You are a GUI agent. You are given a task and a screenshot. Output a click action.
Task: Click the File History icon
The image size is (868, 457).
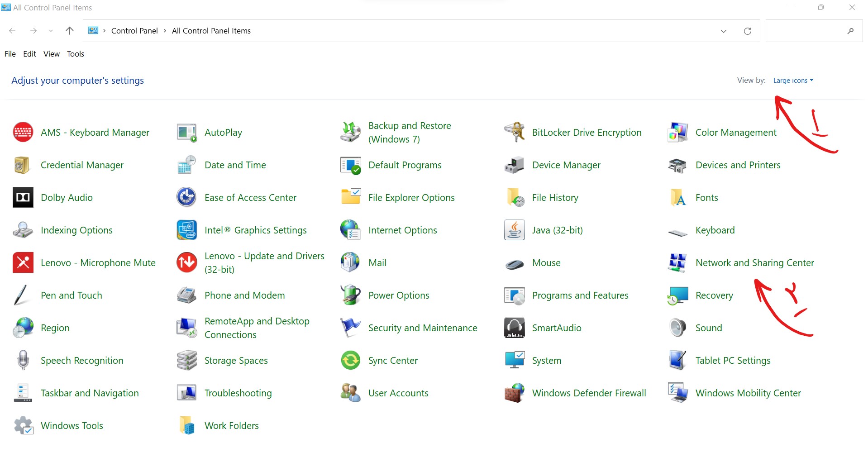click(x=515, y=197)
